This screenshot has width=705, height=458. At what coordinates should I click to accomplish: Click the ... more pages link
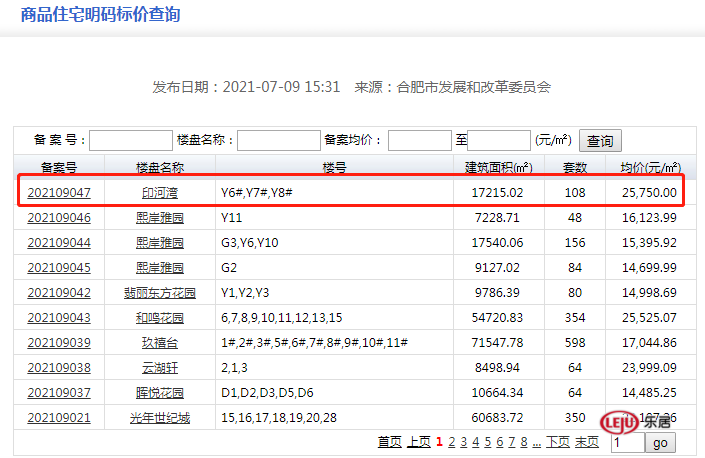(536, 442)
